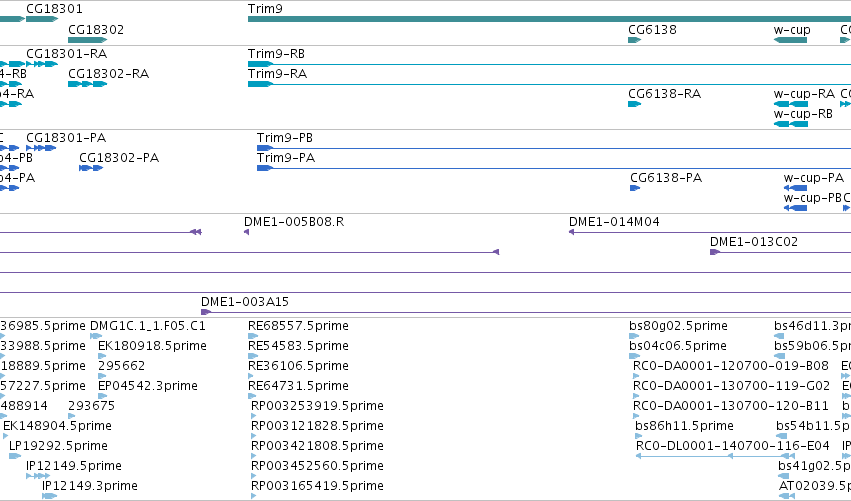Click the Trim9-RA transcript exon block
Screen dimensions: 851x501
click(x=261, y=84)
